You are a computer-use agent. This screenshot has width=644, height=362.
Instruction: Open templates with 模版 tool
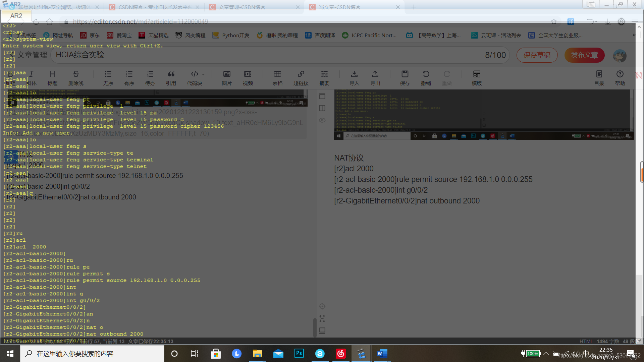[x=477, y=78]
